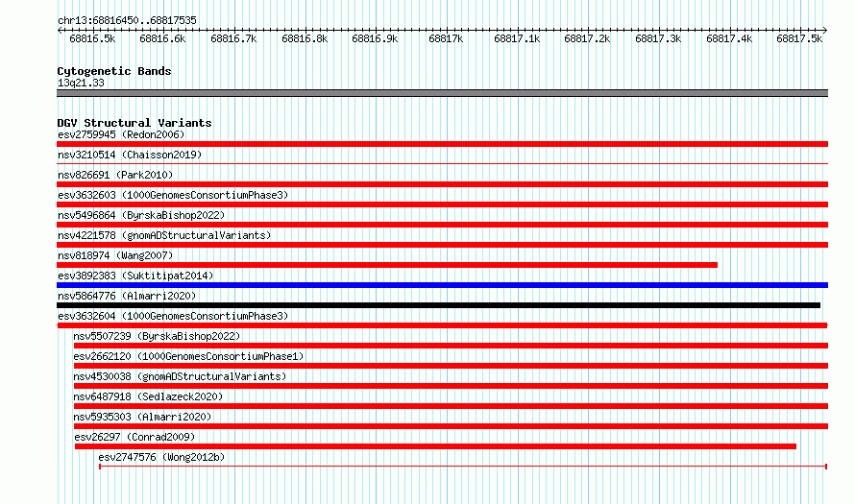Open nsv6487918 (Sedlazeck2020) label

tap(148, 396)
